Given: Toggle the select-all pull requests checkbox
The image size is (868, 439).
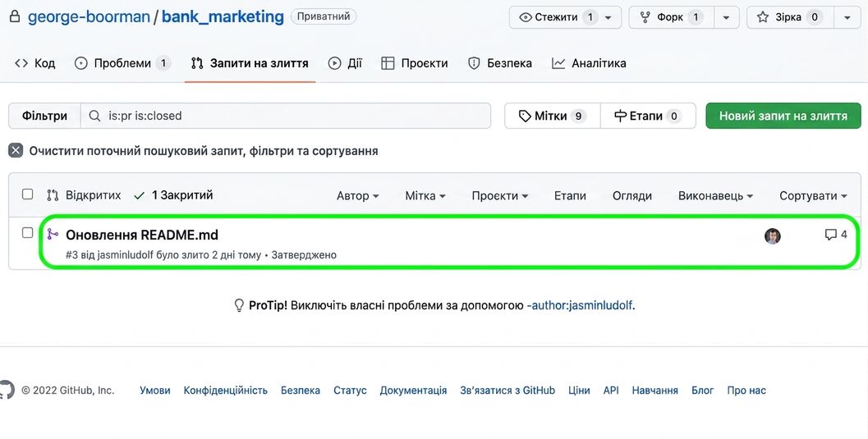Looking at the screenshot, I should pos(27,194).
